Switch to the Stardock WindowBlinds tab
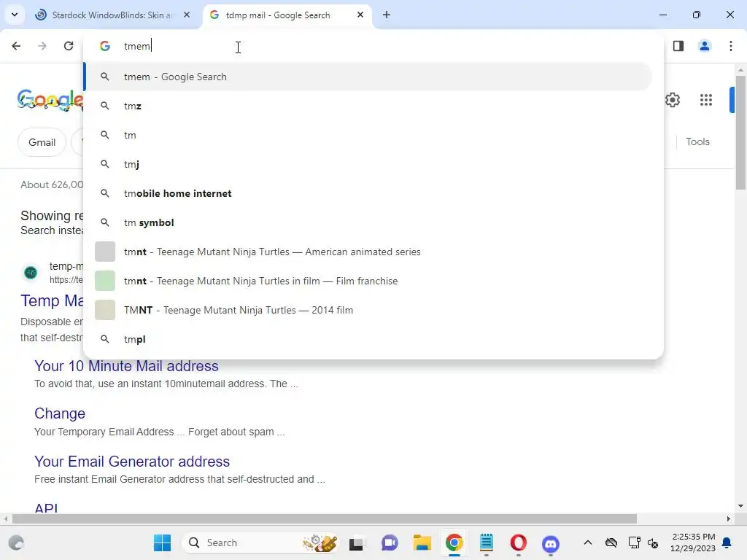 (x=112, y=15)
